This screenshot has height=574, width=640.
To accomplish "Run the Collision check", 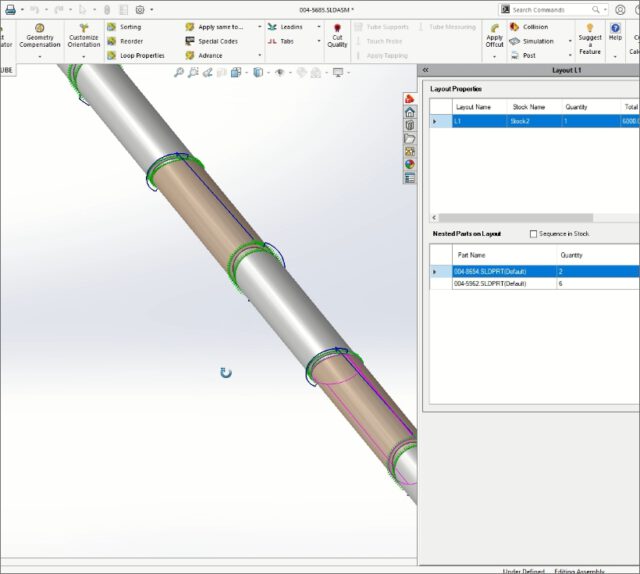I will [x=529, y=27].
